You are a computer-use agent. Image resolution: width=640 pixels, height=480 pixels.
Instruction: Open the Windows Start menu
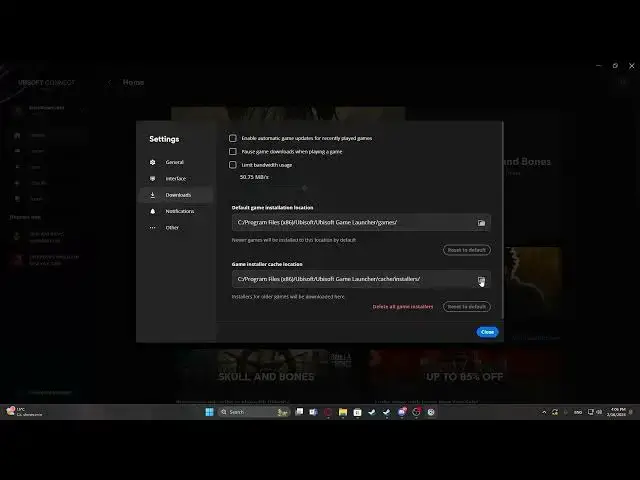209,412
